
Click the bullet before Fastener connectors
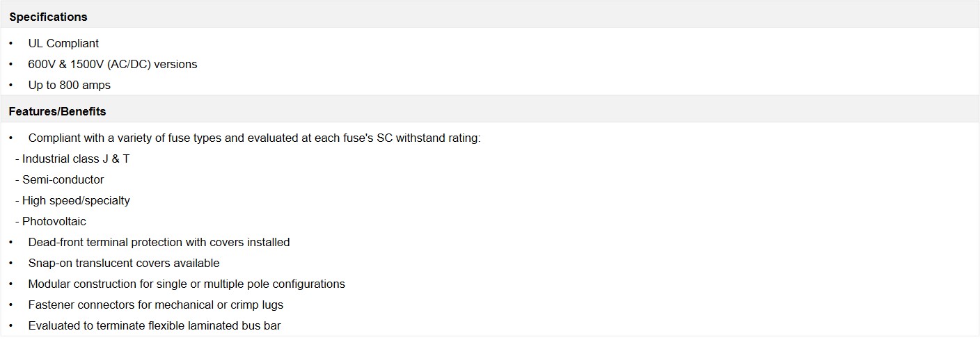tap(11, 305)
